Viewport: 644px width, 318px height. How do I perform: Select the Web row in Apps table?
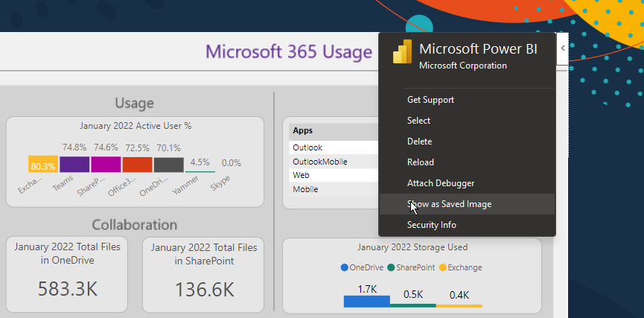coord(334,176)
